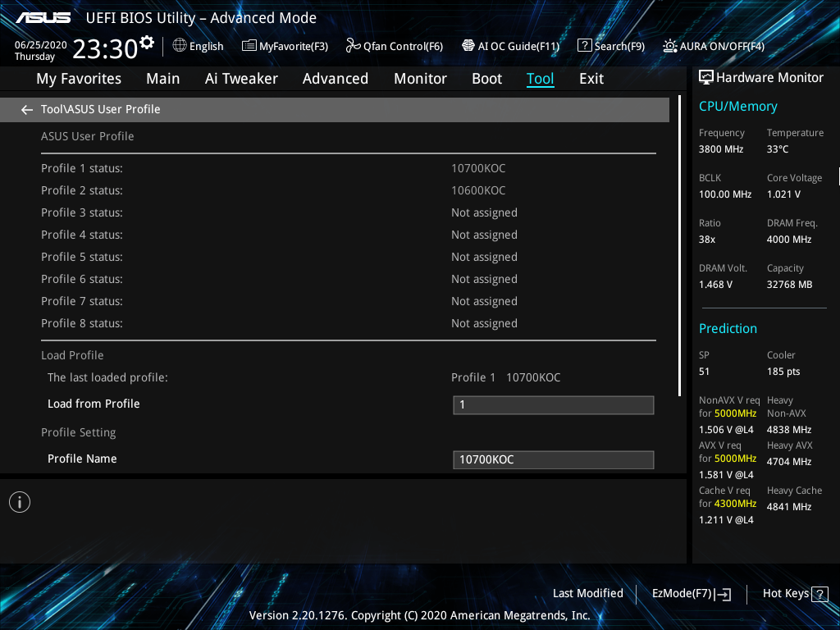The height and width of the screenshot is (630, 840).
Task: Click Not assigned for Profile 4 status
Action: (x=484, y=235)
